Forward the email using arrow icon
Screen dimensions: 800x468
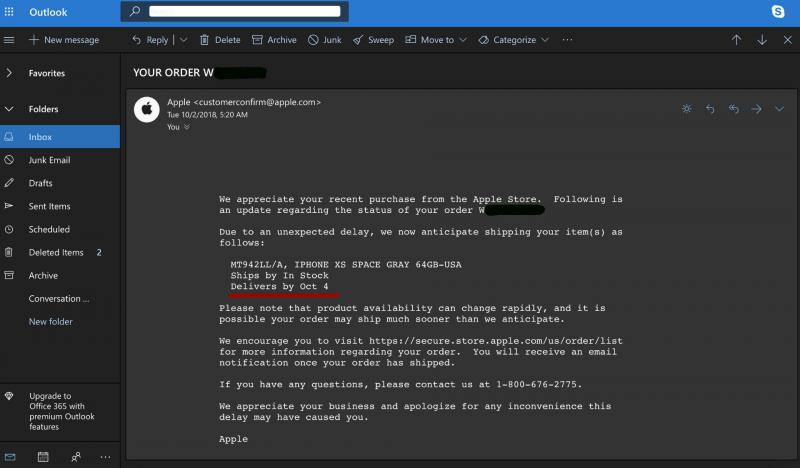coord(756,108)
